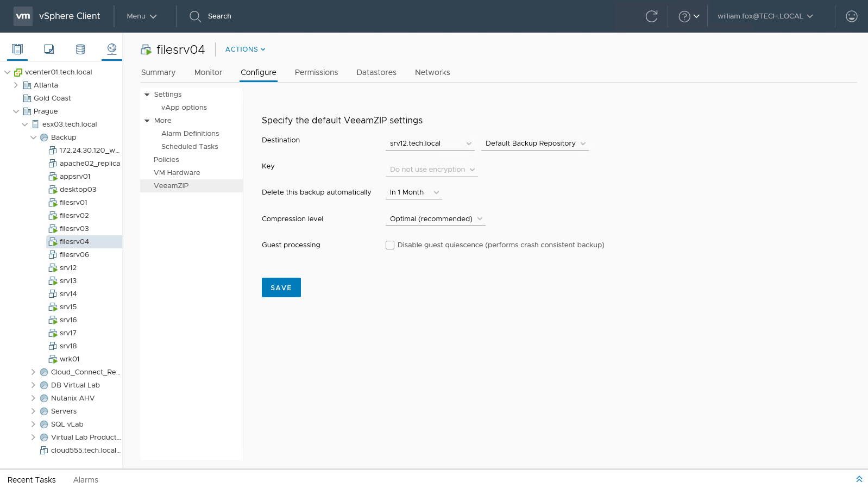Open the Datastores tab

376,72
